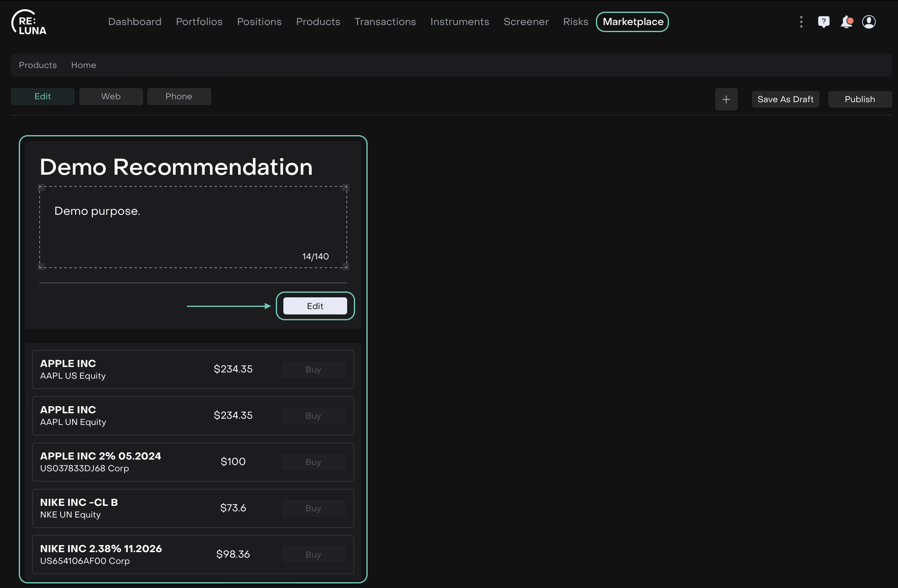This screenshot has height=588, width=898.
Task: Open the Marketplace menu item
Action: tap(633, 22)
